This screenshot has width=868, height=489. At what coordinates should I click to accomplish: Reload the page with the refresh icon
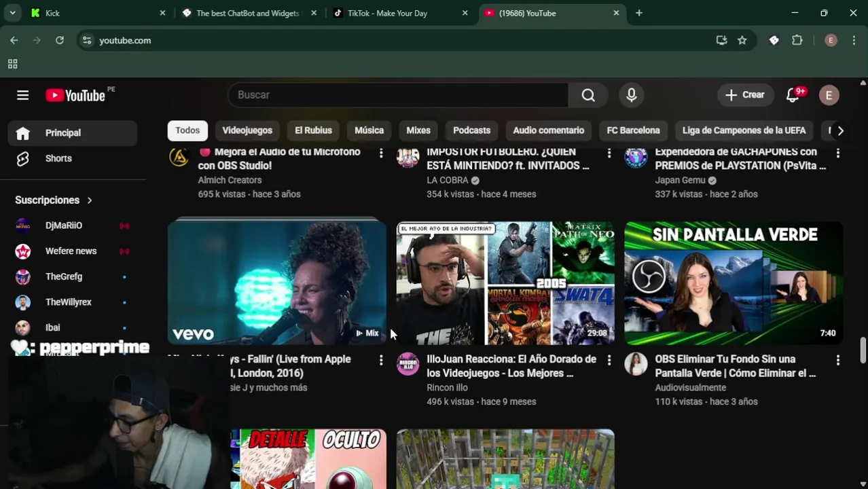(x=60, y=40)
